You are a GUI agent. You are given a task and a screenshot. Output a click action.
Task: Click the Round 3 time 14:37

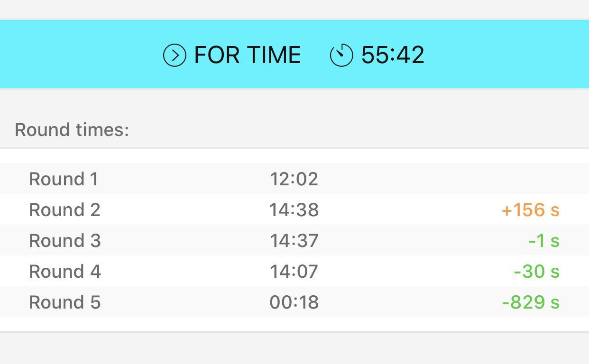point(294,241)
